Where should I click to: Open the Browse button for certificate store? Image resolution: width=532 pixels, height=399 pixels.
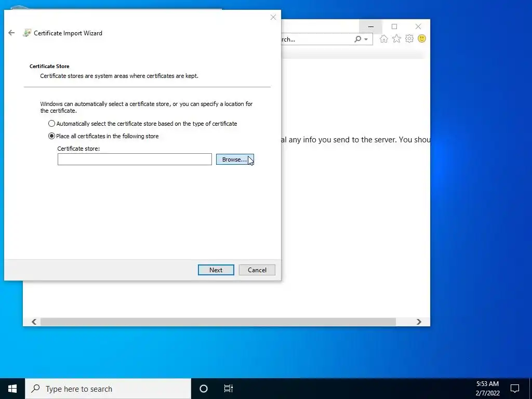[235, 159]
